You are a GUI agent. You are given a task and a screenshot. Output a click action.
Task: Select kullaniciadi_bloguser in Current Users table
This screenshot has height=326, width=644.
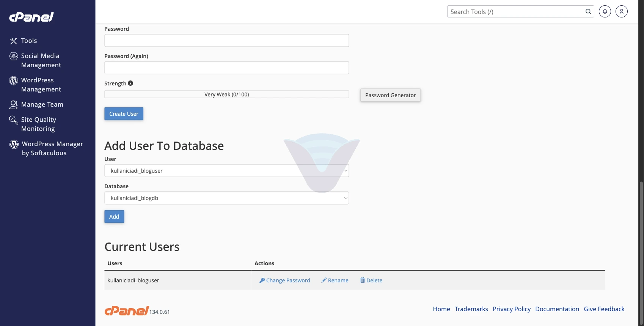click(133, 280)
